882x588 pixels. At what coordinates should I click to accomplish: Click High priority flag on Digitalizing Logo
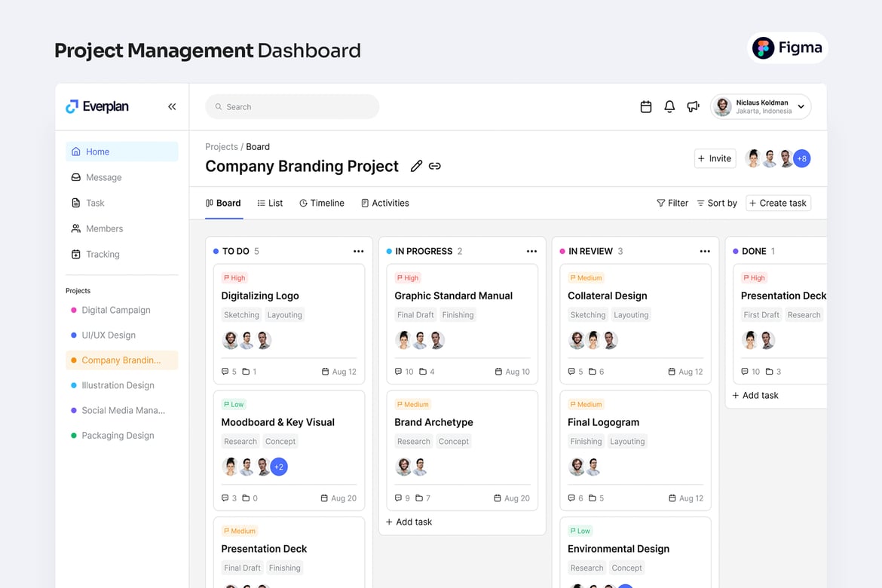point(234,278)
